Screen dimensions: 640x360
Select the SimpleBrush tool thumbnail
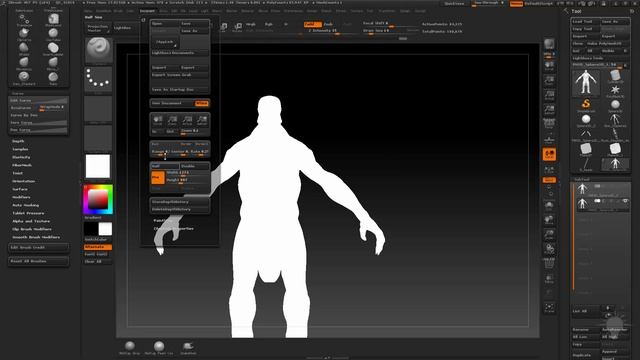coord(586,104)
